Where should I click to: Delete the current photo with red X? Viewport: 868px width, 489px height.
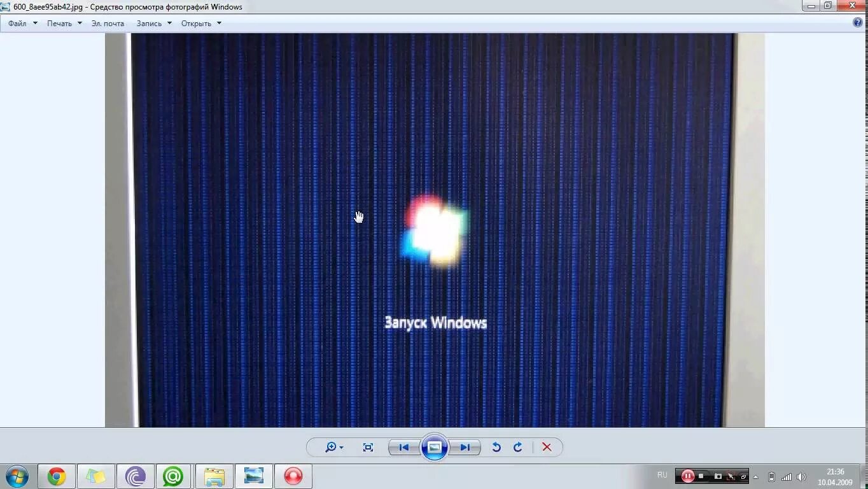(x=547, y=447)
